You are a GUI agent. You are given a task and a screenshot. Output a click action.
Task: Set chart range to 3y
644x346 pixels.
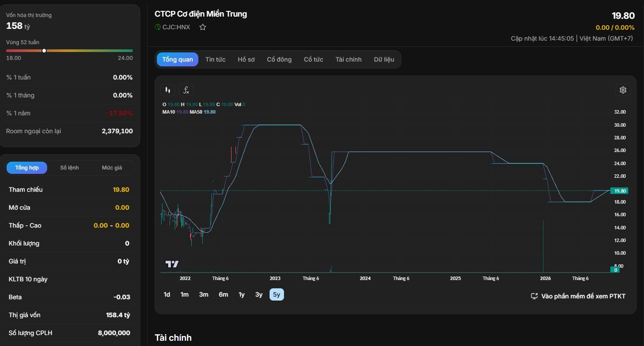pyautogui.click(x=259, y=294)
